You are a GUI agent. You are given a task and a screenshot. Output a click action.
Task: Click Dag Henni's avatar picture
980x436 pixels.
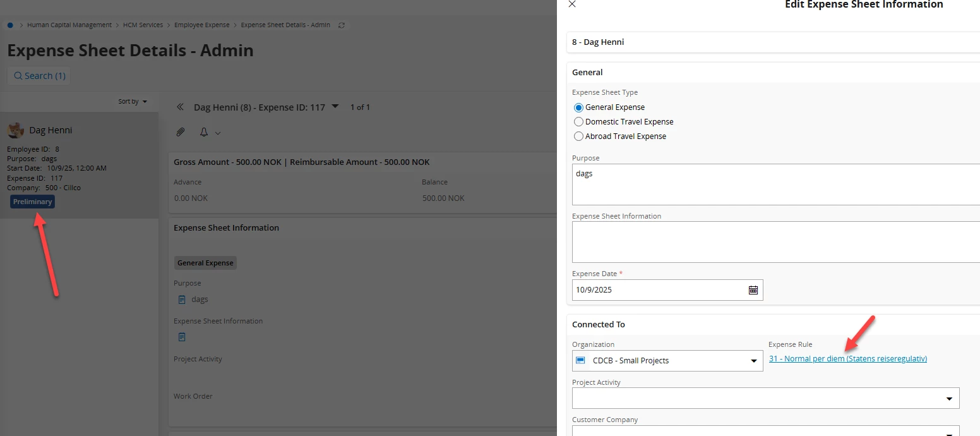[15, 130]
